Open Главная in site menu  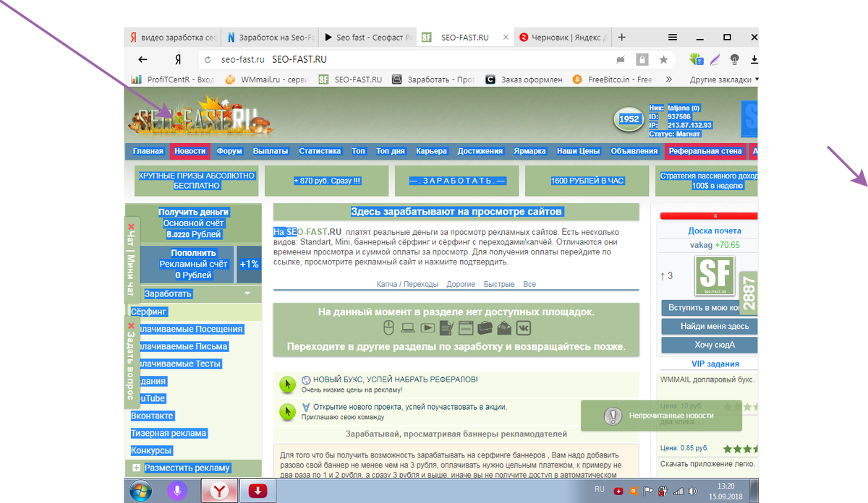pos(148,151)
